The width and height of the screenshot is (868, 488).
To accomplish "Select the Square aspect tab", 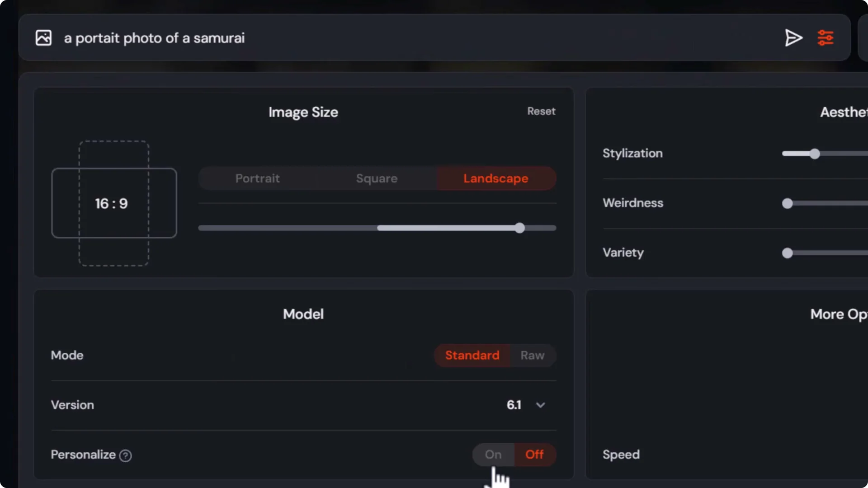I will 377,178.
